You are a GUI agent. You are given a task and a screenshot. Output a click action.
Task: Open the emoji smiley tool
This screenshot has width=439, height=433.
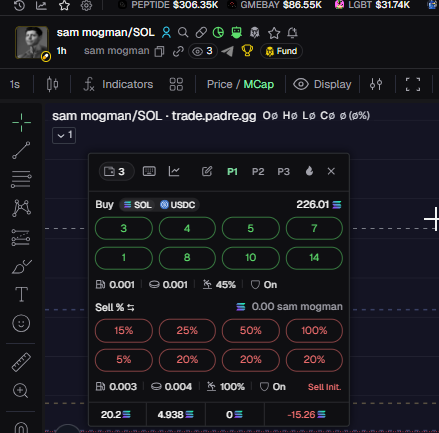[x=21, y=323]
